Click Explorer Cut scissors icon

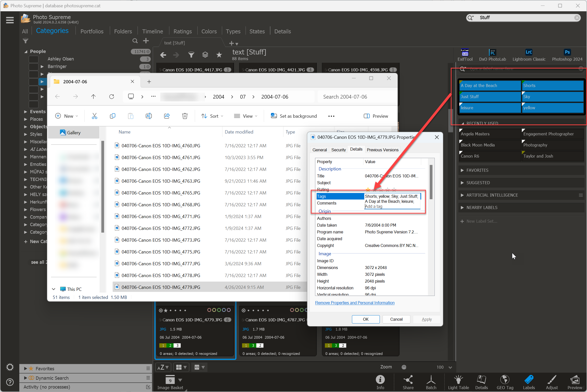[95, 116]
